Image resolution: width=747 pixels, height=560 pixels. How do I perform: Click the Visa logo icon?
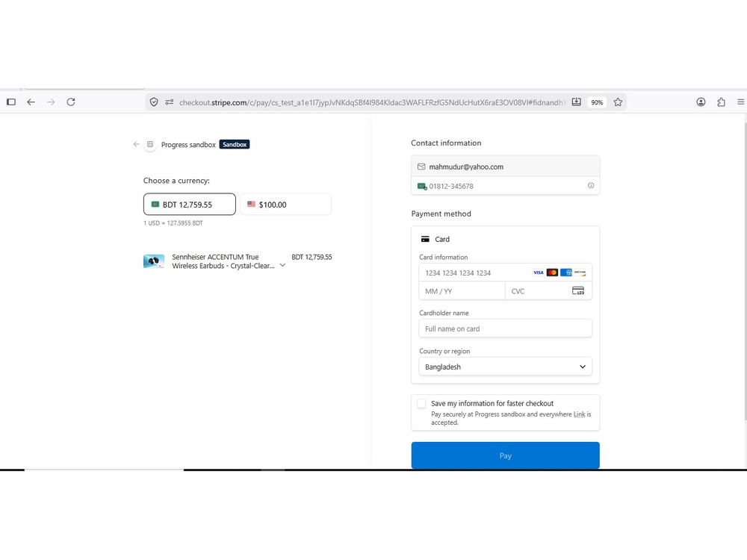coord(539,273)
